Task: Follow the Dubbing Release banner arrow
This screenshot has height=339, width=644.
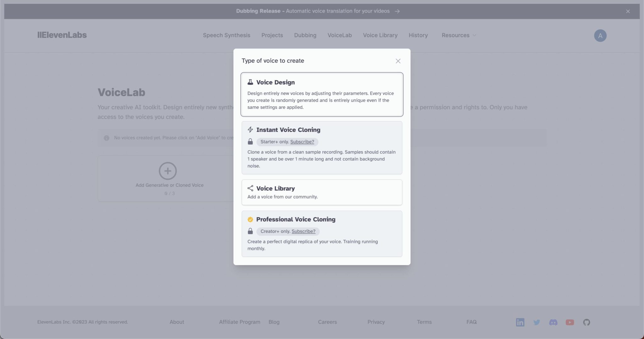Action: (x=397, y=11)
